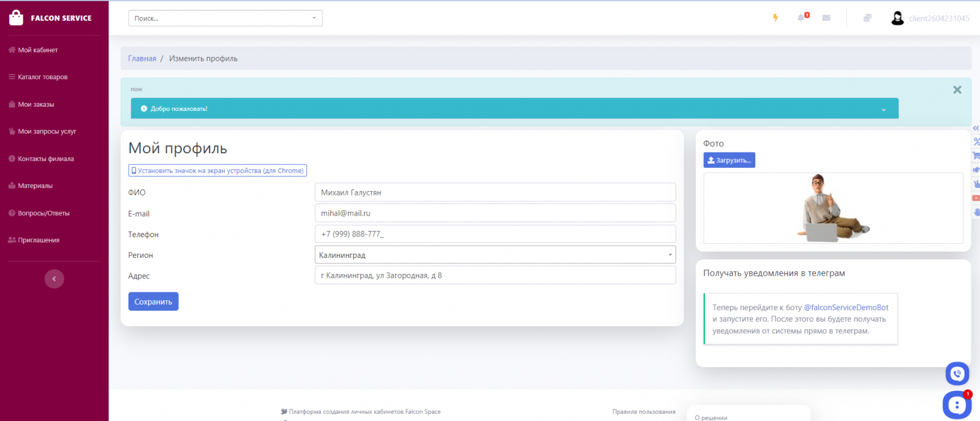Viewport: 980px width, 421px height.
Task: Open "Мои заказы" in sidebar
Action: (x=31, y=105)
